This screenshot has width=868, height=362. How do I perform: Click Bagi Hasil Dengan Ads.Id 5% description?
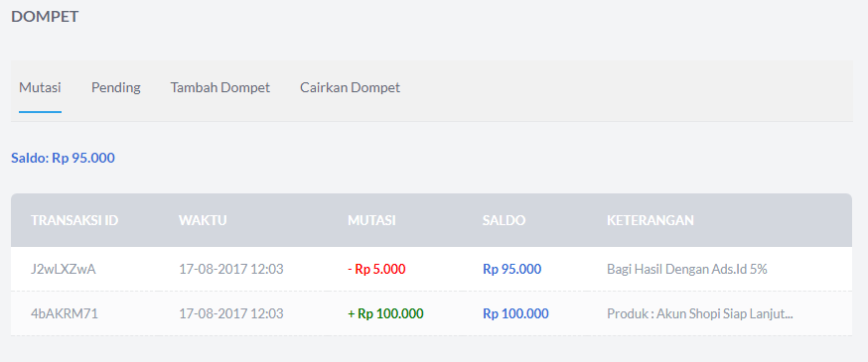[687, 269]
